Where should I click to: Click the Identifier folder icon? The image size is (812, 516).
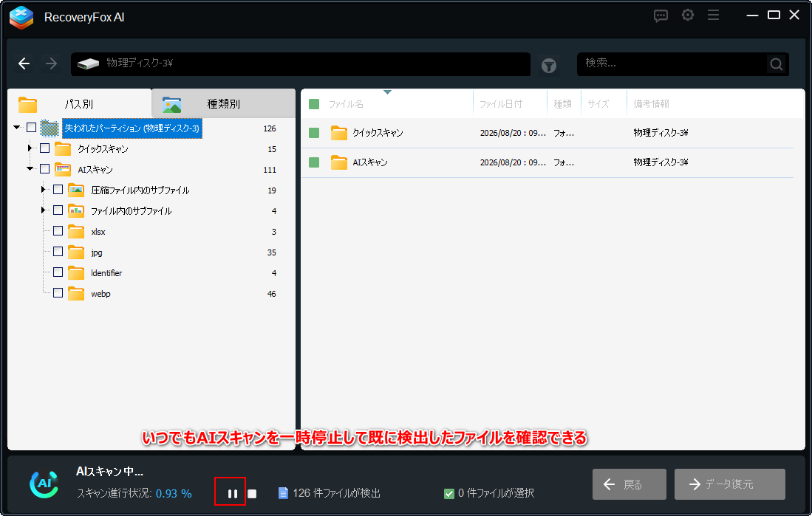(76, 273)
